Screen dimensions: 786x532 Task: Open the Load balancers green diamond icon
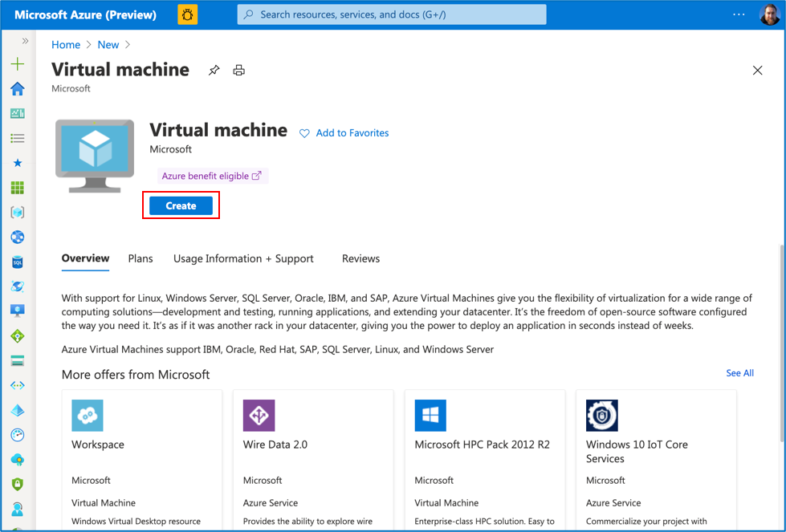click(x=18, y=336)
